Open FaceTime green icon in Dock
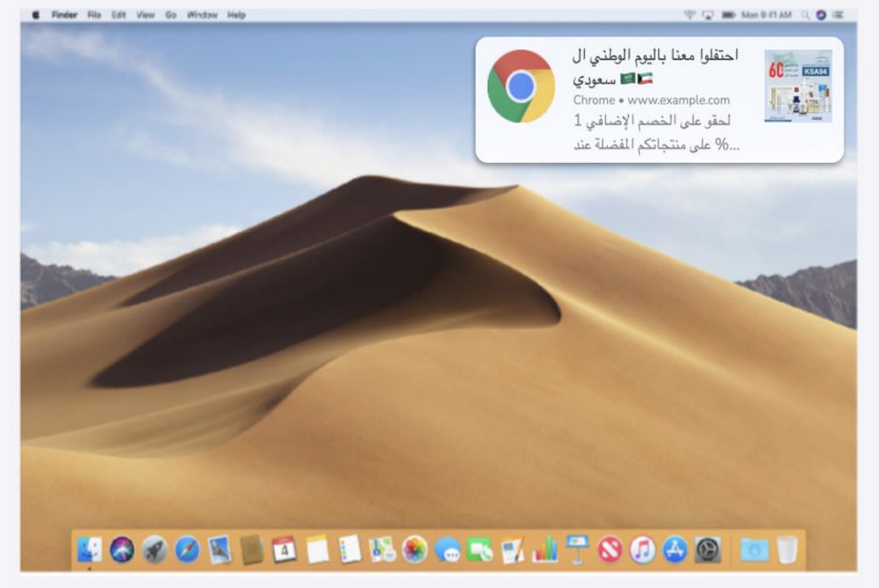Image resolution: width=879 pixels, height=588 pixels. (x=479, y=549)
